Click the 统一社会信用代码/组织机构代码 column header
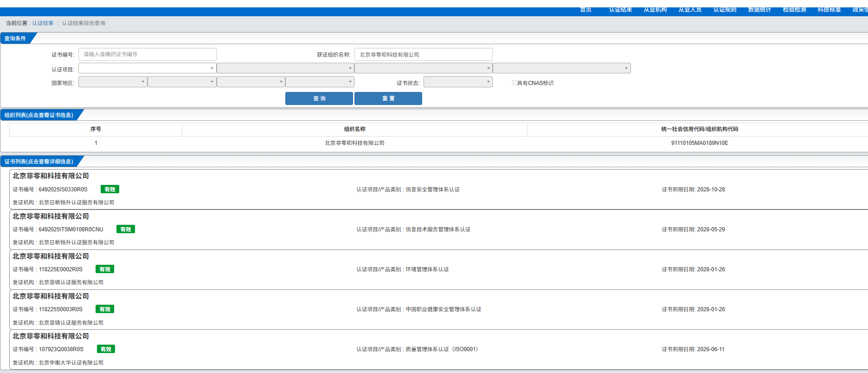The image size is (868, 373). pyautogui.click(x=700, y=129)
